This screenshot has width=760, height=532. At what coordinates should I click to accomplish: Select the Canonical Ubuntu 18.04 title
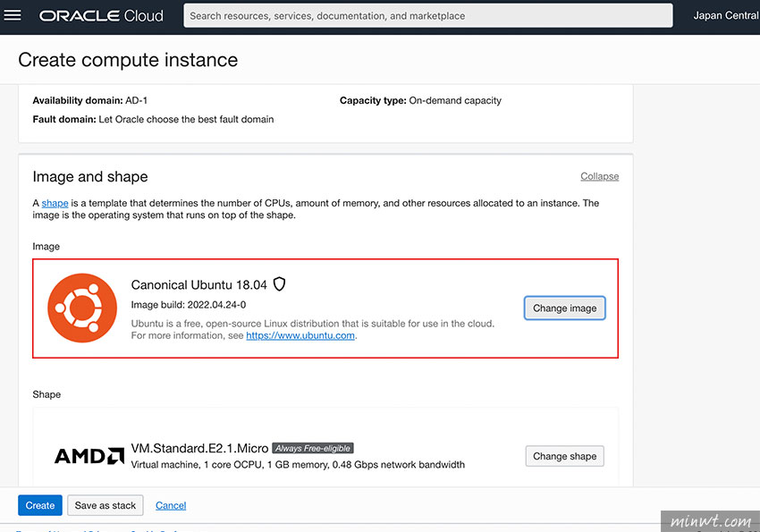click(x=198, y=285)
